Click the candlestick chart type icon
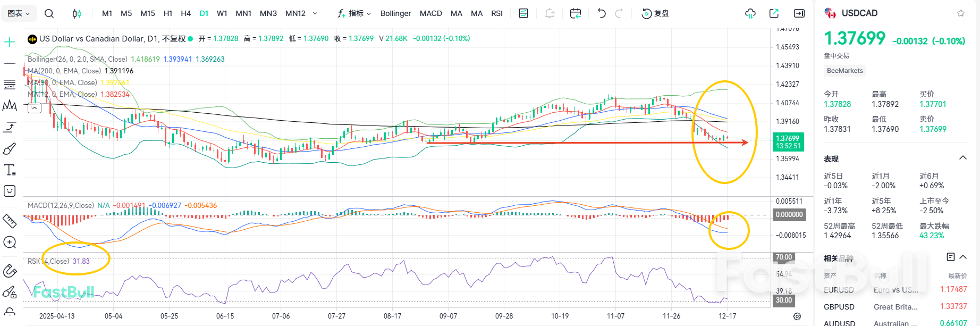 coord(77,13)
